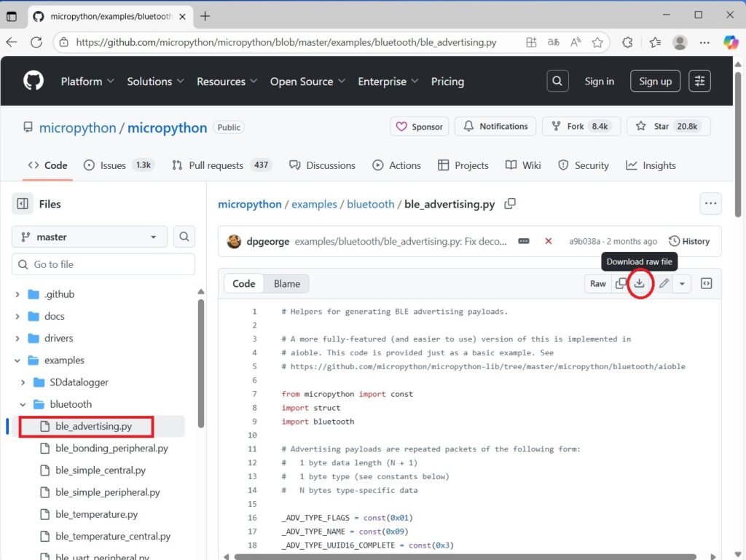Open the header search magnifier

(557, 81)
